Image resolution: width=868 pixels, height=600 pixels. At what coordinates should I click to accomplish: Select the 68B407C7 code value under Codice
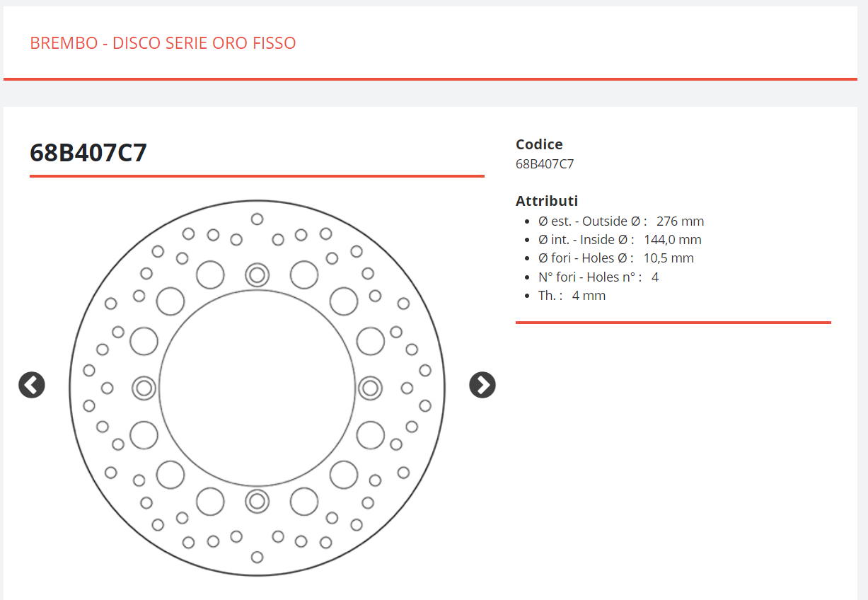point(545,164)
